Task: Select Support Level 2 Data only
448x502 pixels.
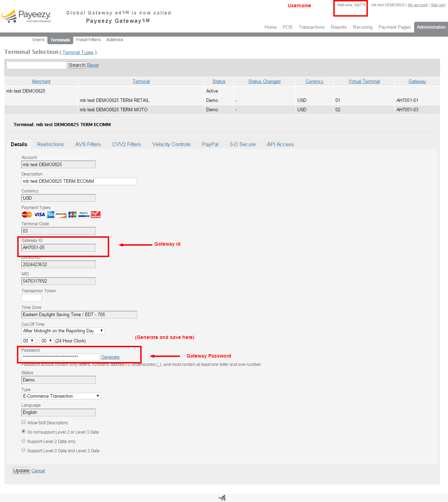Action: (x=23, y=440)
